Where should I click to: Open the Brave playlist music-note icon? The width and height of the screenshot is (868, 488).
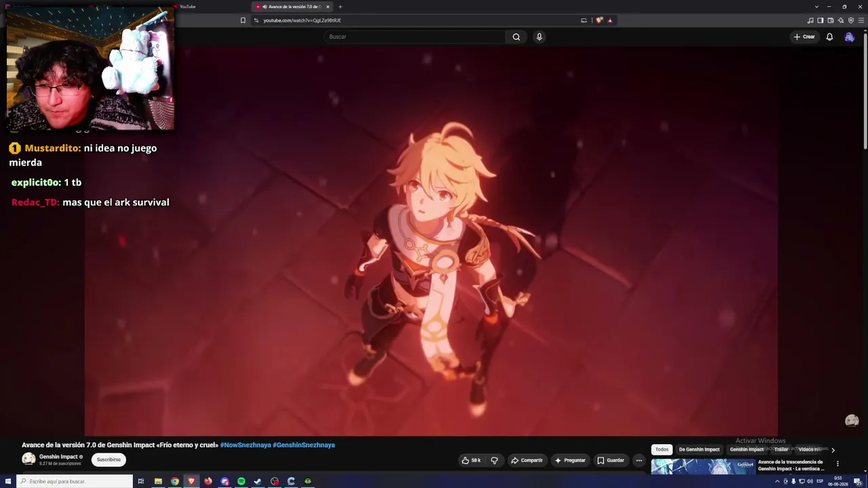tap(810, 20)
